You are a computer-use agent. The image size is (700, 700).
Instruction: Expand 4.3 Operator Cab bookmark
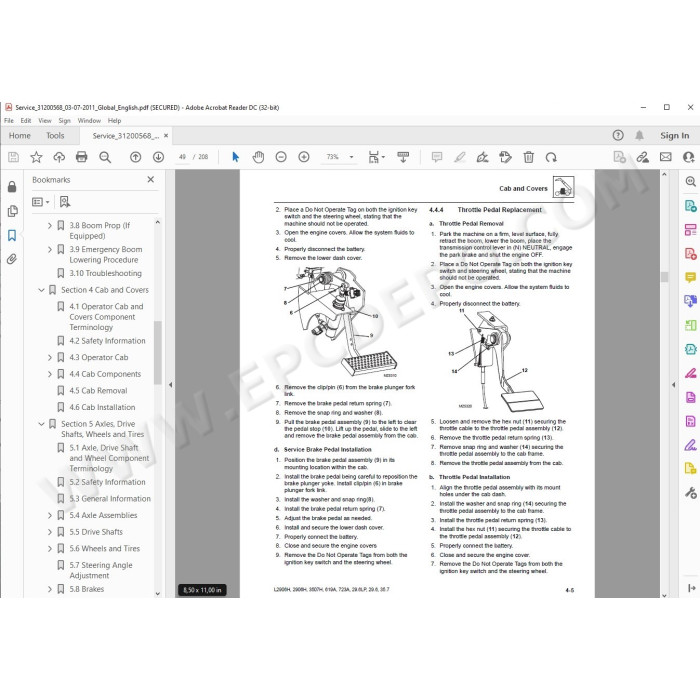click(x=50, y=358)
